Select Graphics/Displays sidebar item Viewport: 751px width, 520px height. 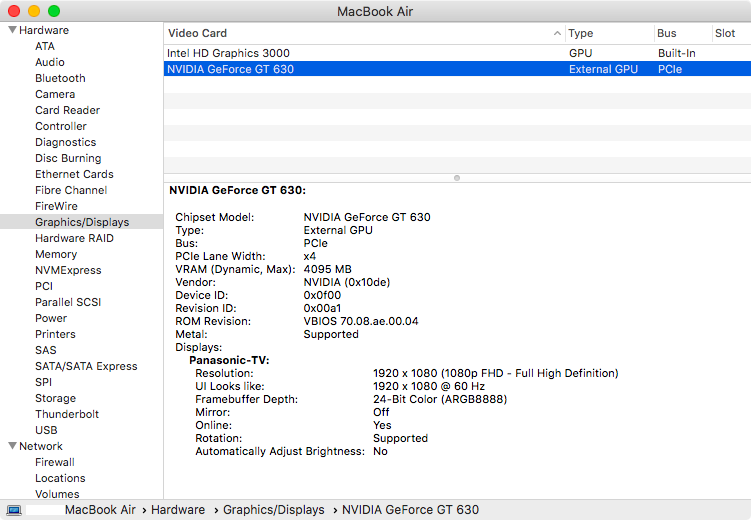pos(82,222)
